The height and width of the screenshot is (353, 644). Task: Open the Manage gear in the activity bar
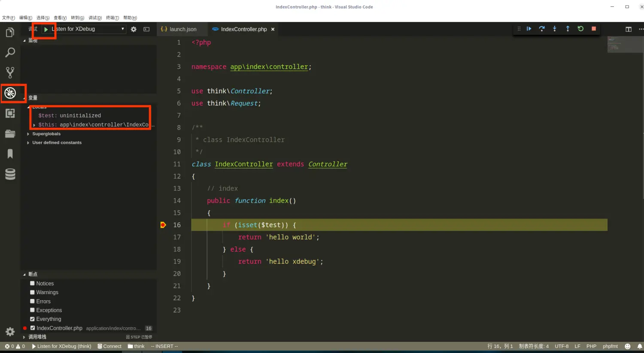10,332
